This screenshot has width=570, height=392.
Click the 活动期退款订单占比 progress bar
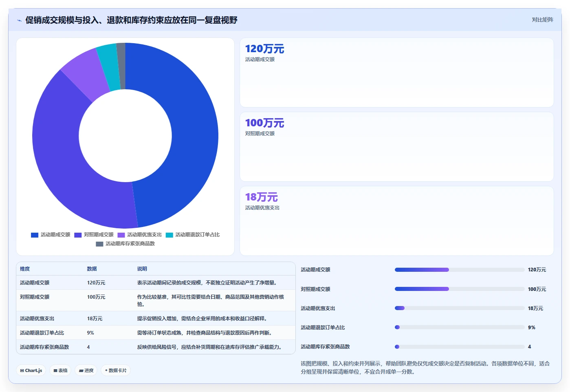(x=460, y=327)
